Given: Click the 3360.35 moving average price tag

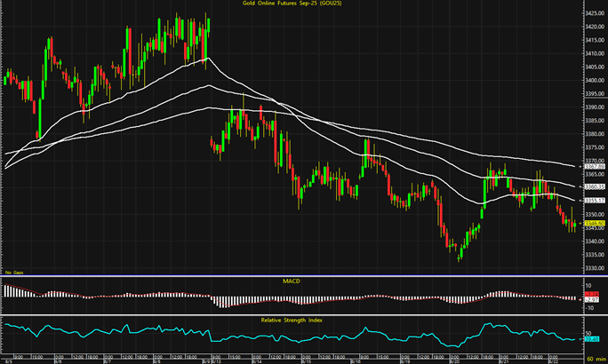Looking at the screenshot, I should click(x=594, y=187).
